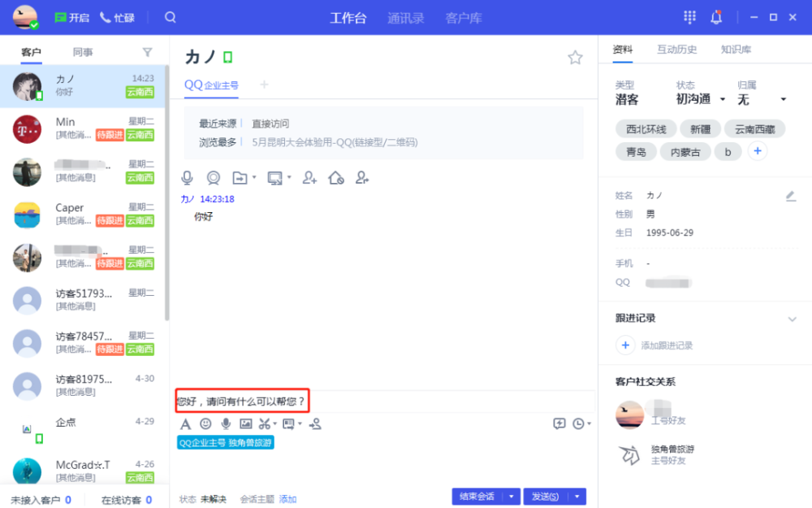Click the screenshot scissors icon
This screenshot has height=508, width=812.
click(x=264, y=423)
